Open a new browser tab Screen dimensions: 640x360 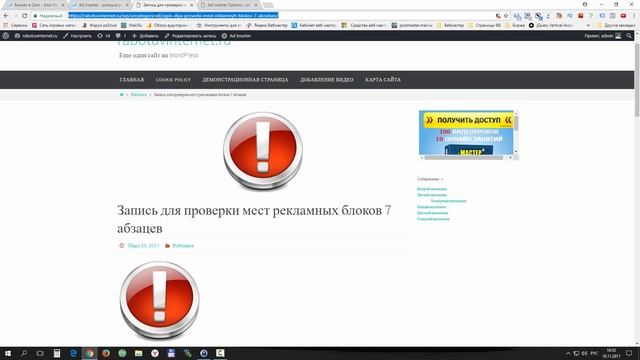pos(268,5)
